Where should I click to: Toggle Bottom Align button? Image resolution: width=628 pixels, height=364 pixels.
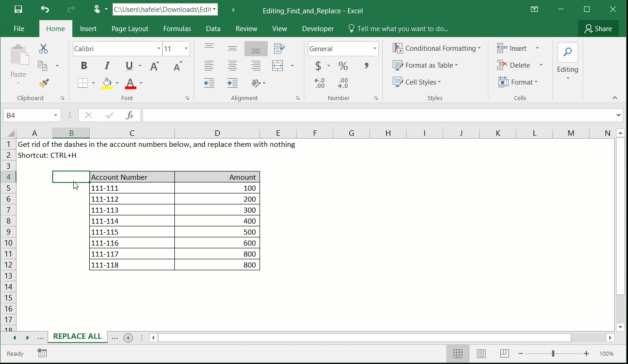coord(256,48)
